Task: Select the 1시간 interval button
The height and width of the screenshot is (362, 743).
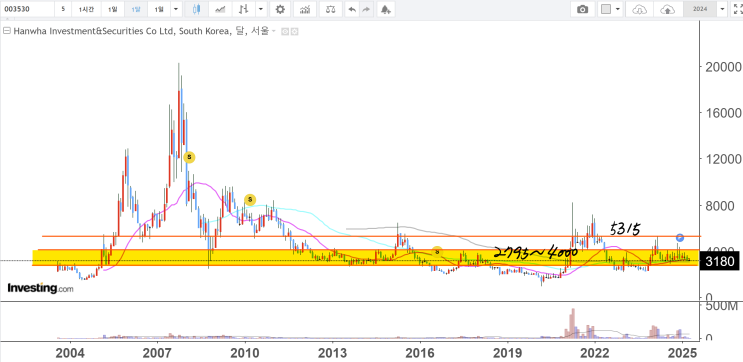Action: (86, 9)
